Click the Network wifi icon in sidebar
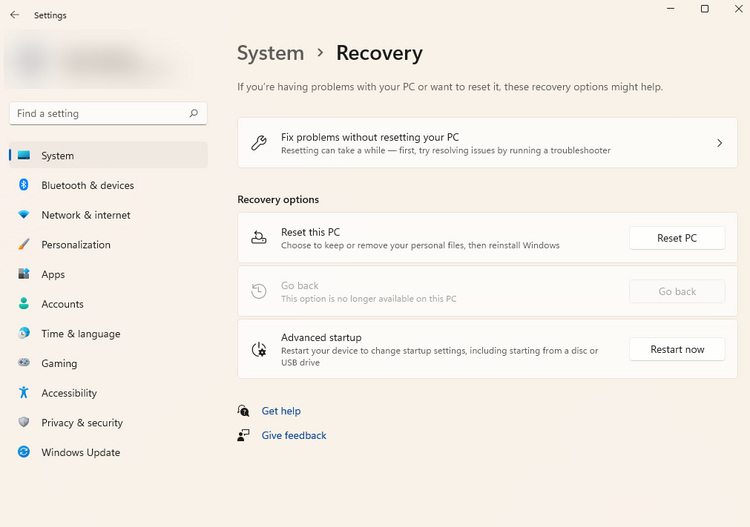The width and height of the screenshot is (750, 527). point(23,214)
